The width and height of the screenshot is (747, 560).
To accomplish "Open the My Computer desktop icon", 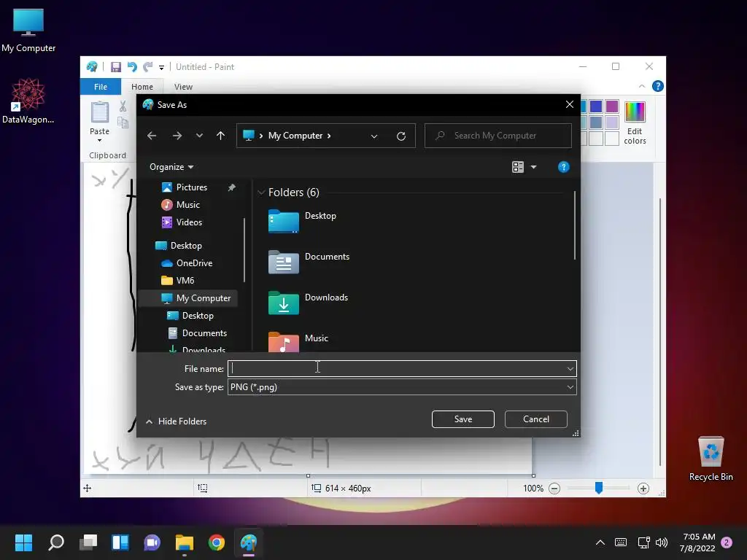I will click(28, 30).
